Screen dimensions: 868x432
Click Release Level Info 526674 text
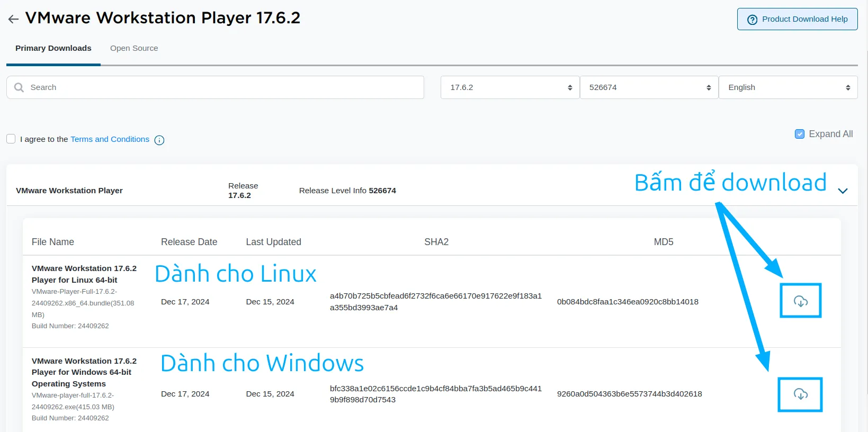click(x=347, y=191)
